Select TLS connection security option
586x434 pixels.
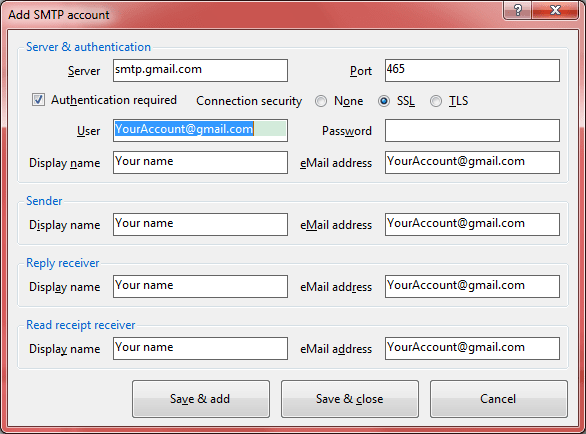[436, 101]
